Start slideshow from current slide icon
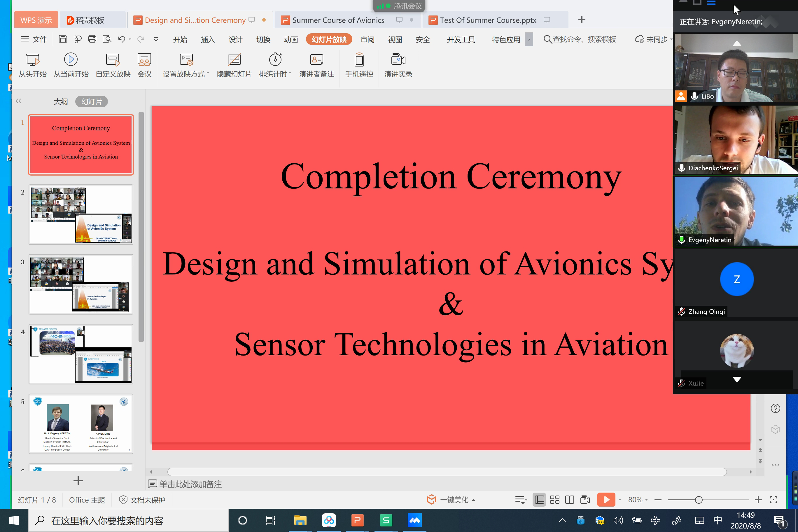Screen dimensions: 798x532 (x=71, y=60)
